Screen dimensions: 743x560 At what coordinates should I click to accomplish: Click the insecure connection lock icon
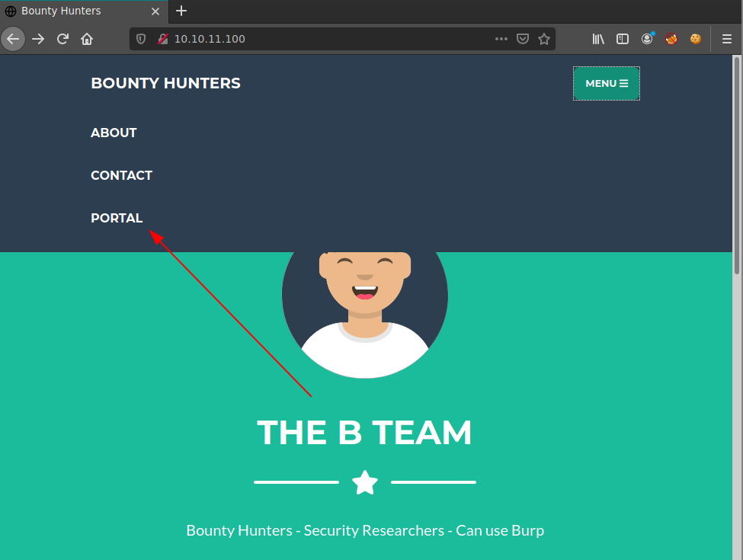[162, 39]
